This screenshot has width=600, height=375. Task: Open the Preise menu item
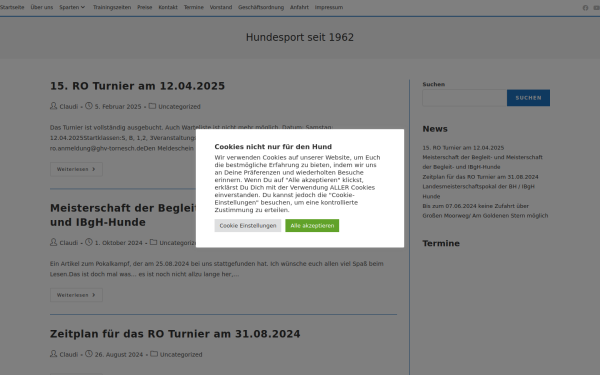pos(145,7)
